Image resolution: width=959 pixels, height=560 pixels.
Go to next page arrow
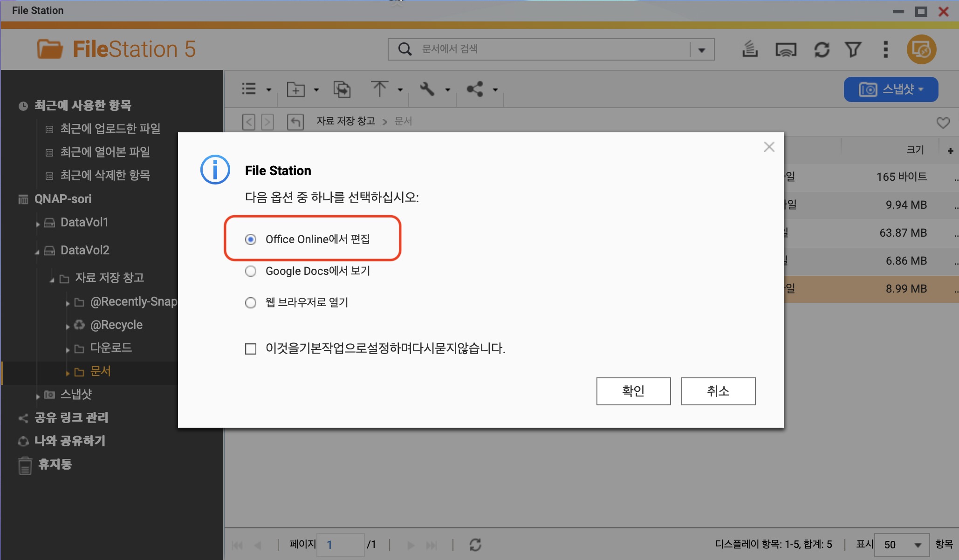pos(411,545)
